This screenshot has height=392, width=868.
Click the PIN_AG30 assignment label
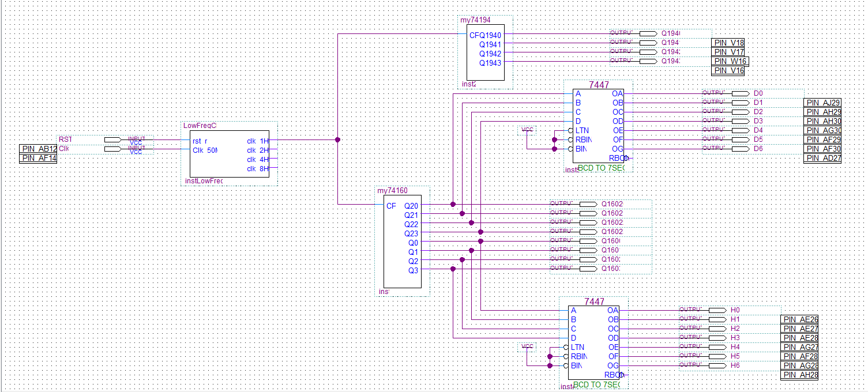click(x=822, y=131)
